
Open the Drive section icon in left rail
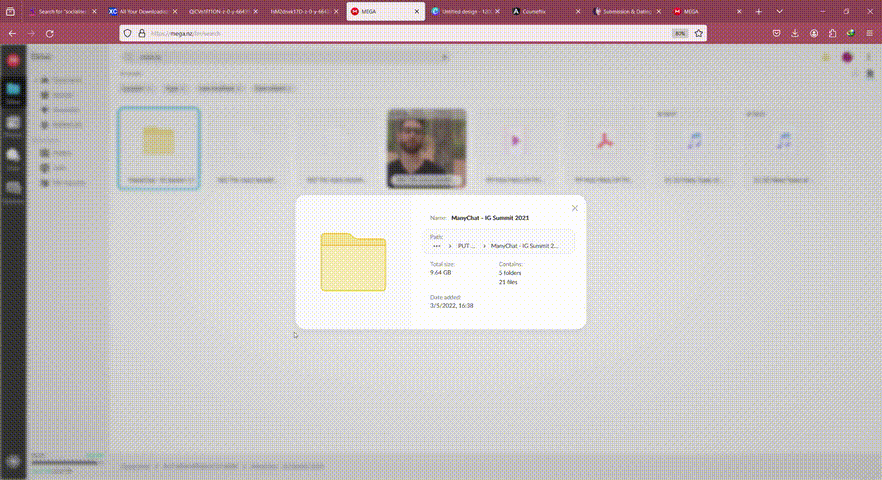[13, 91]
